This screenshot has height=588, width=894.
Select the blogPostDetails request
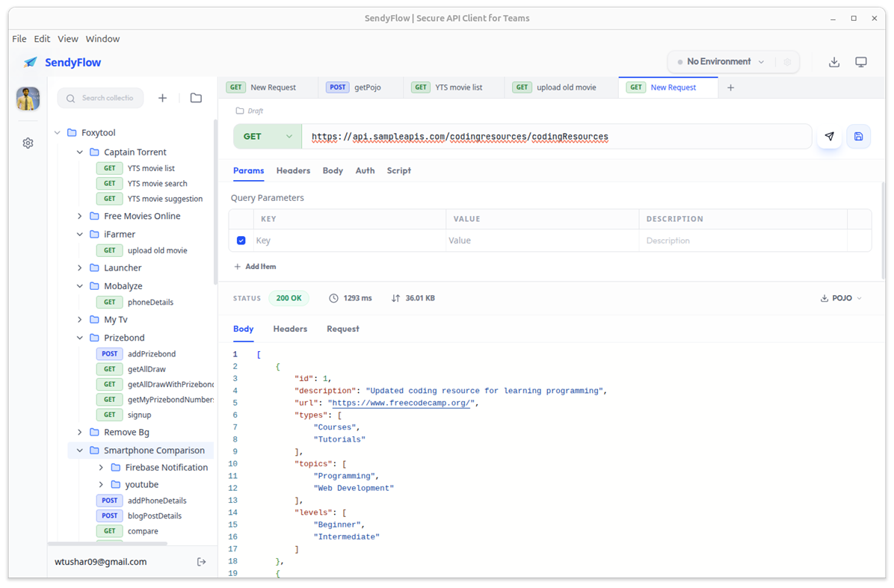[x=139, y=516]
